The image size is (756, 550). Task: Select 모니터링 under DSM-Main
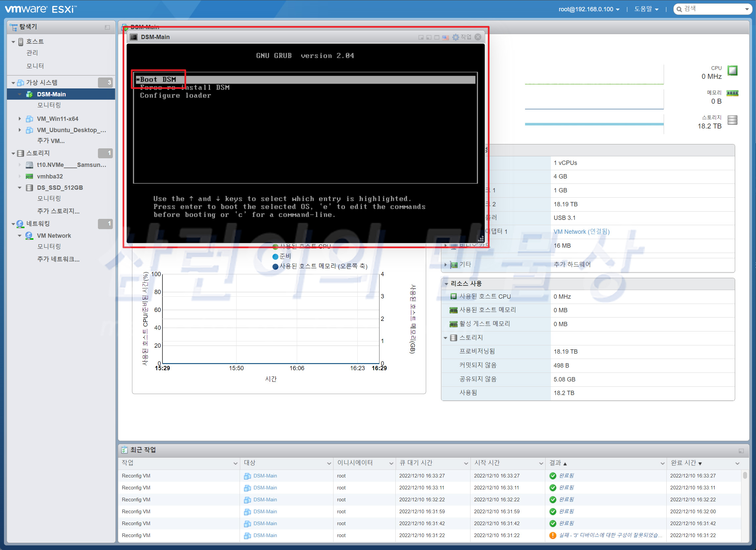point(49,105)
